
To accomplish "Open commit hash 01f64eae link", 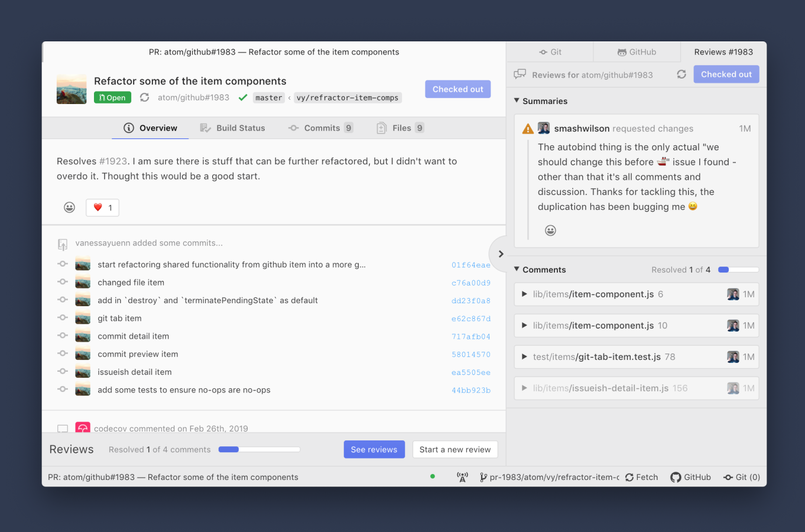I will pos(470,265).
